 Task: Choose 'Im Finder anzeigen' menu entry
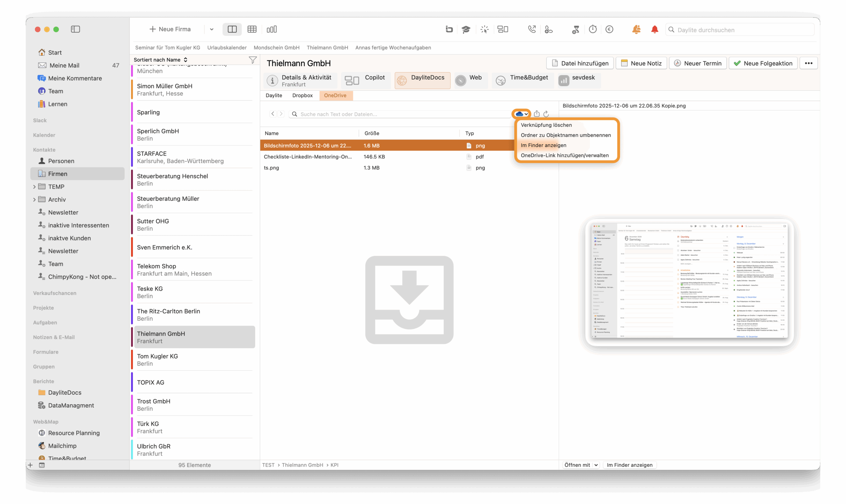click(543, 145)
